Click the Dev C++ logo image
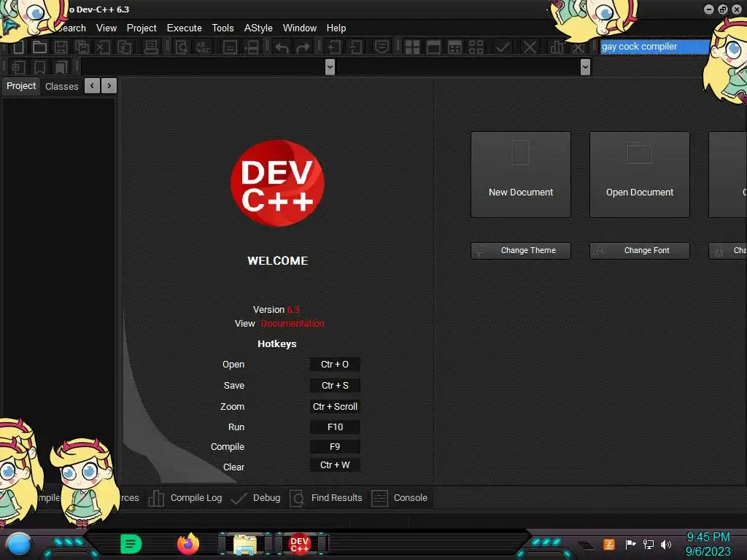747x560 pixels. tap(277, 183)
